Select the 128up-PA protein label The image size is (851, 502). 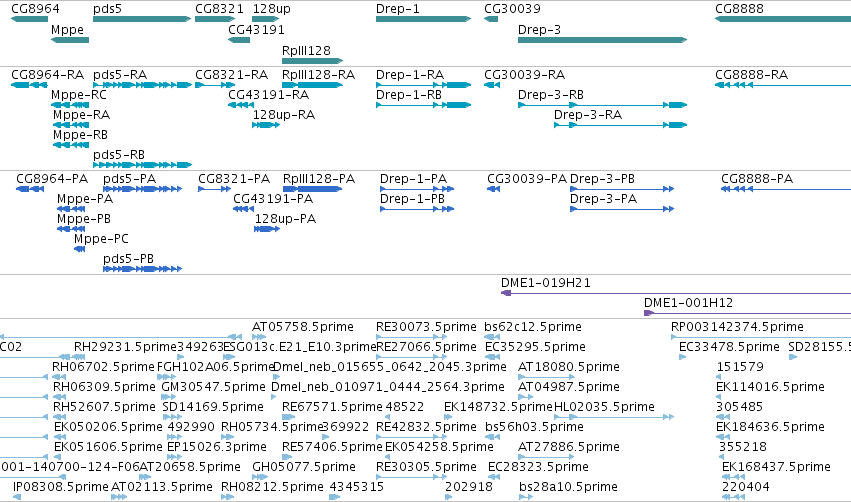coord(285,219)
